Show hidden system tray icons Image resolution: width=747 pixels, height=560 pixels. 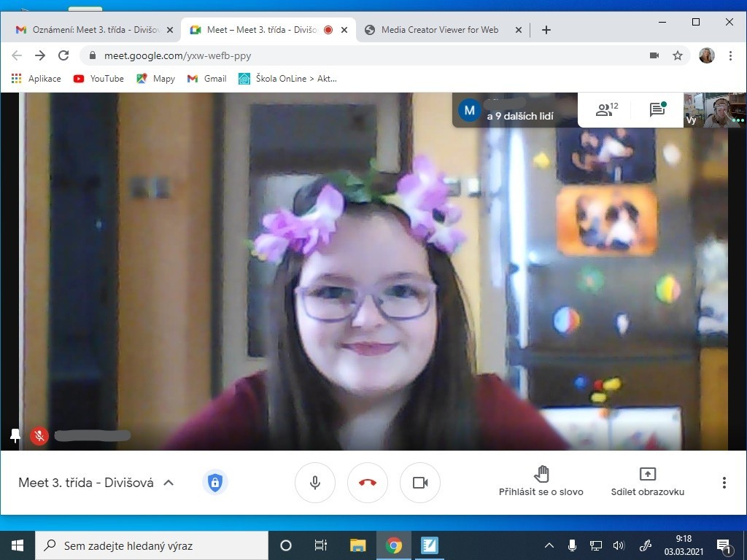click(549, 545)
